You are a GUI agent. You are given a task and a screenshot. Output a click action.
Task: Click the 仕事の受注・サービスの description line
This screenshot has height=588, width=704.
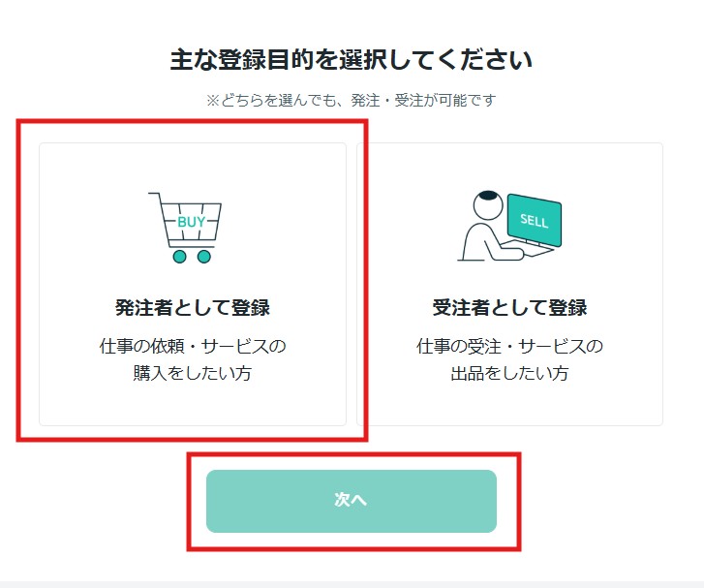pyautogui.click(x=509, y=346)
